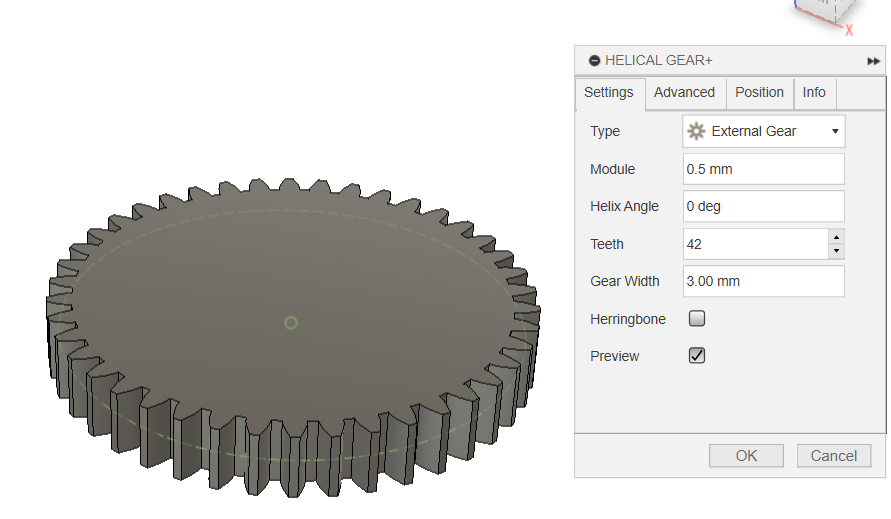Click the gear center point marker
The image size is (891, 519).
tap(291, 322)
